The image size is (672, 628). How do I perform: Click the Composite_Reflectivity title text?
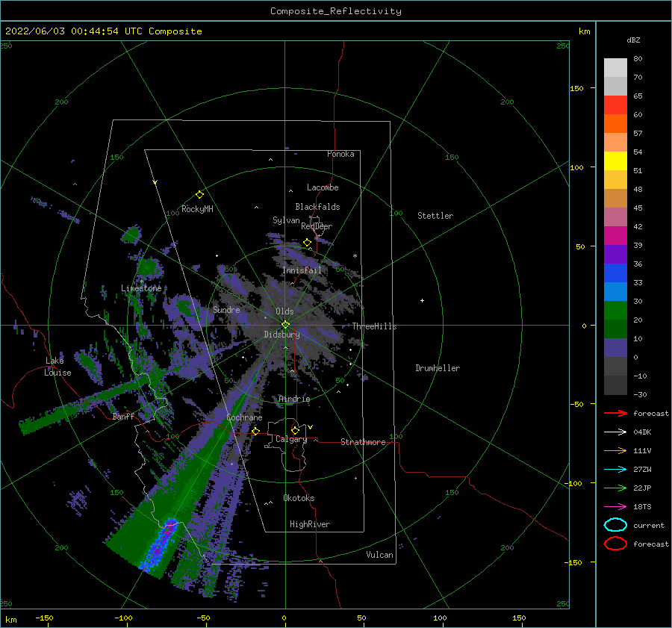(x=336, y=11)
